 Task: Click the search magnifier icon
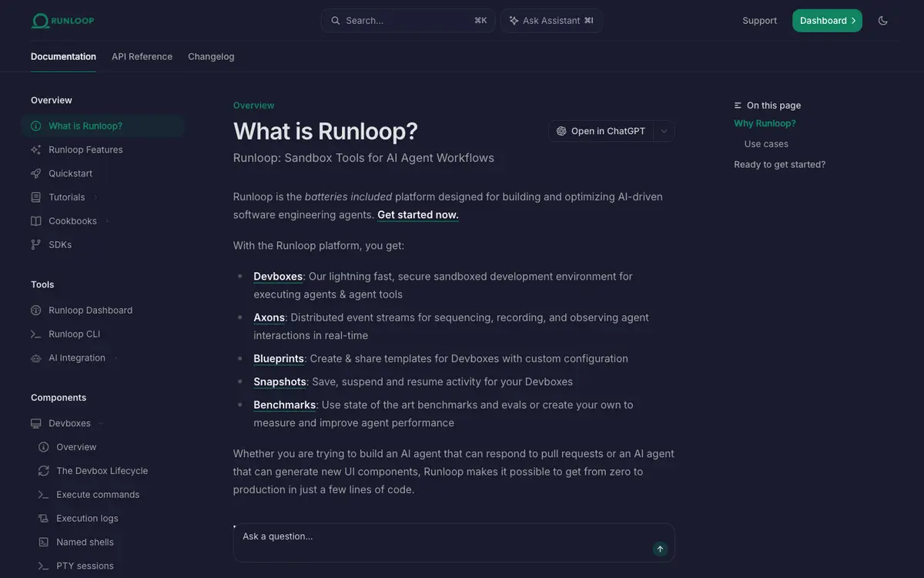point(335,21)
